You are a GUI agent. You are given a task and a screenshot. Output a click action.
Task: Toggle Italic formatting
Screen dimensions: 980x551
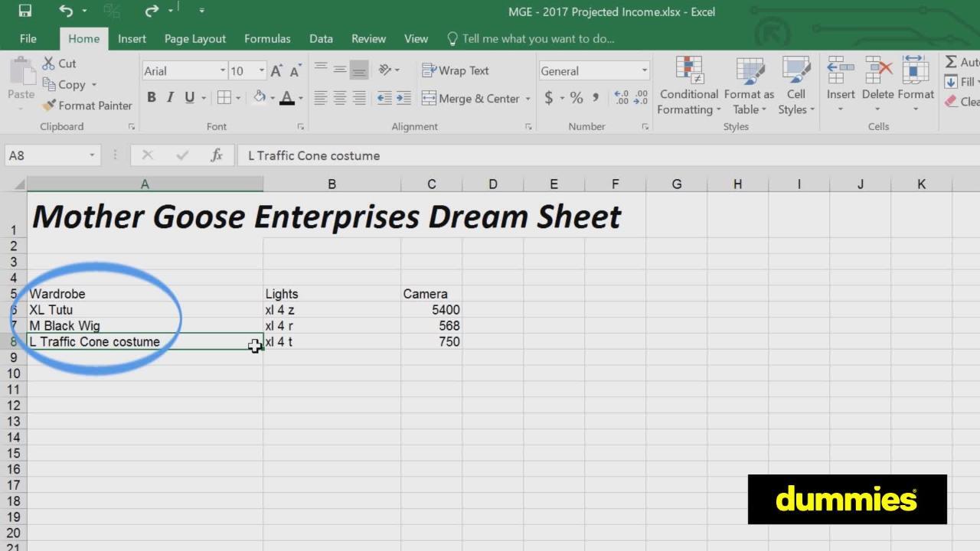coord(170,97)
